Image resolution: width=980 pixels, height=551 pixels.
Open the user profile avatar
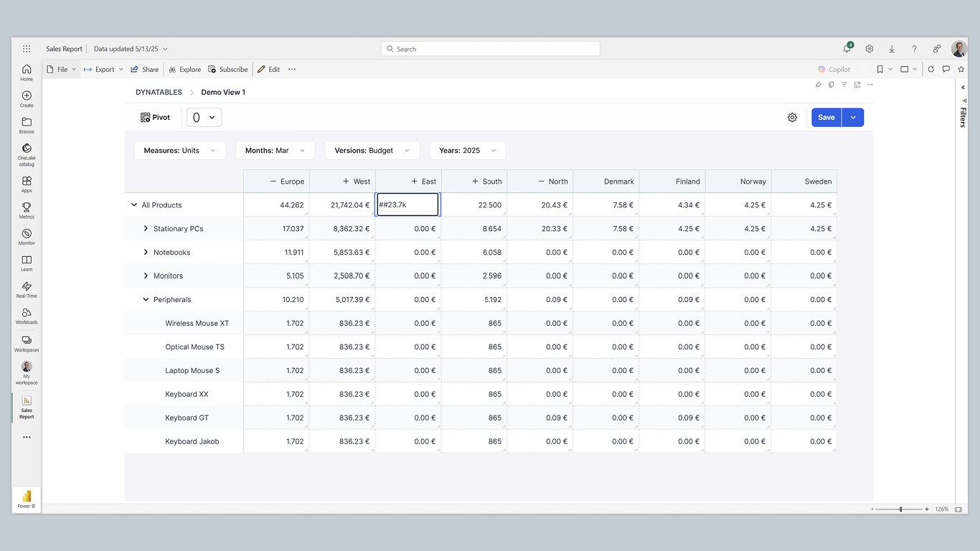959,49
